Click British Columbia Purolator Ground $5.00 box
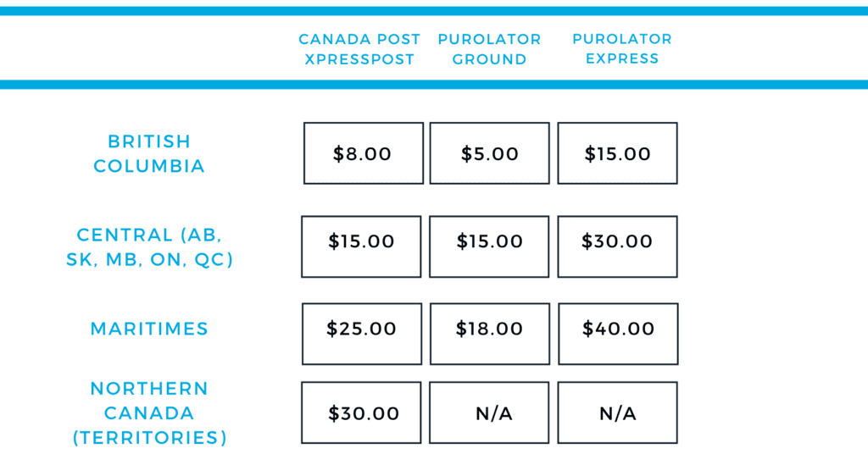Viewport: 868px width, 465px height. tap(489, 153)
